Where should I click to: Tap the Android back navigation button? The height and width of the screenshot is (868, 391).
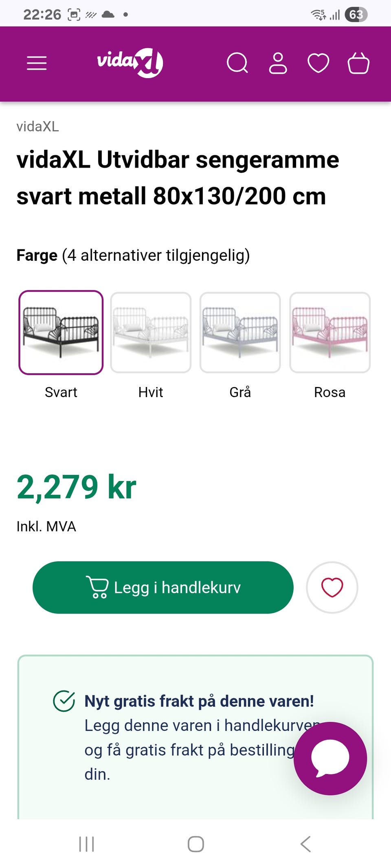(x=305, y=844)
